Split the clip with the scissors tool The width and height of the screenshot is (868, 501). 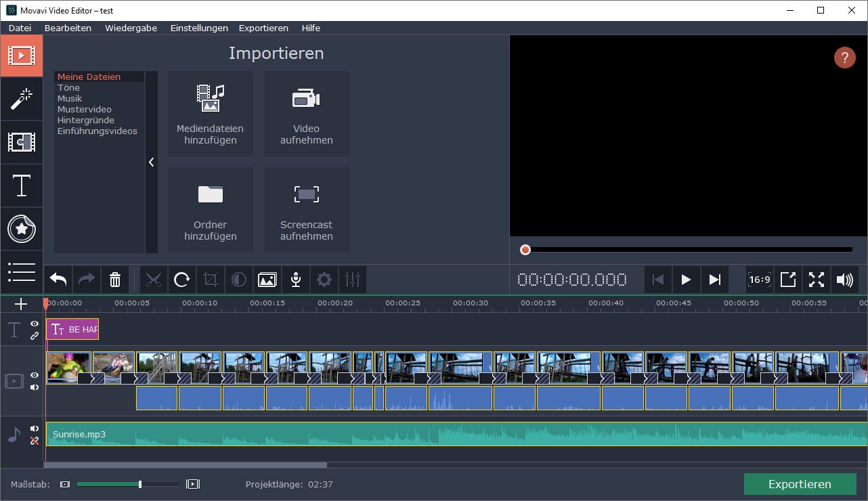tap(154, 280)
